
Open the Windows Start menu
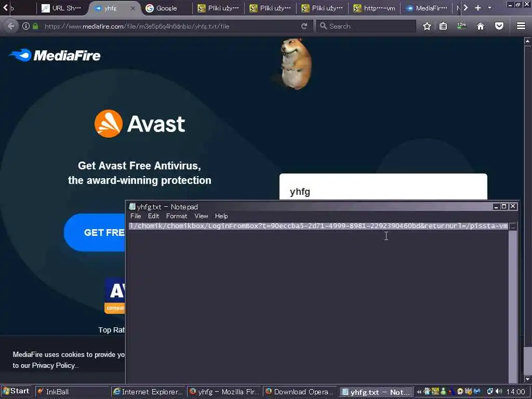[x=16, y=391]
